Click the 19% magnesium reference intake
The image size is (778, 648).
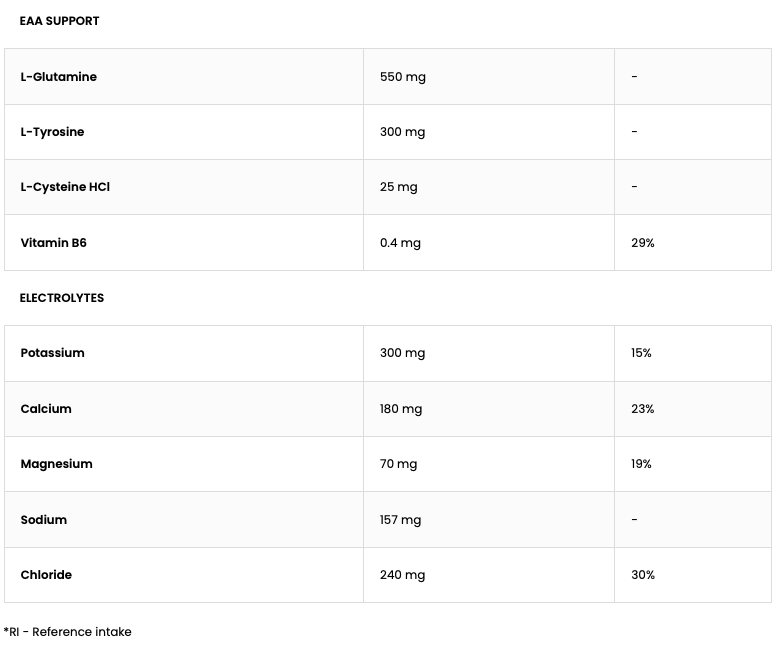coord(641,464)
